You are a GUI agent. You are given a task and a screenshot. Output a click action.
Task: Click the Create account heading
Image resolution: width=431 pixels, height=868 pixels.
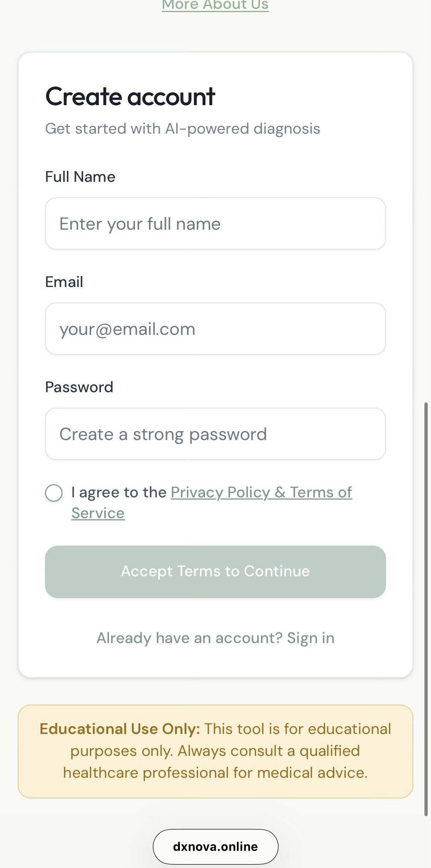pos(130,97)
